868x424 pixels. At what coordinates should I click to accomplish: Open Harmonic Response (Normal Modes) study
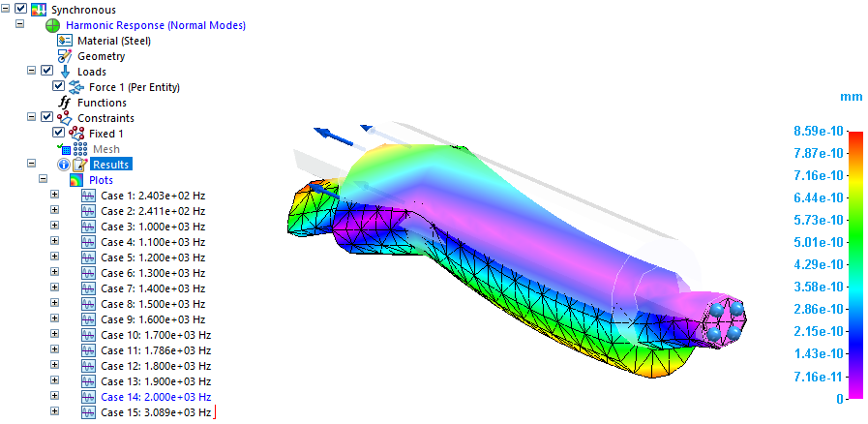pos(155,25)
